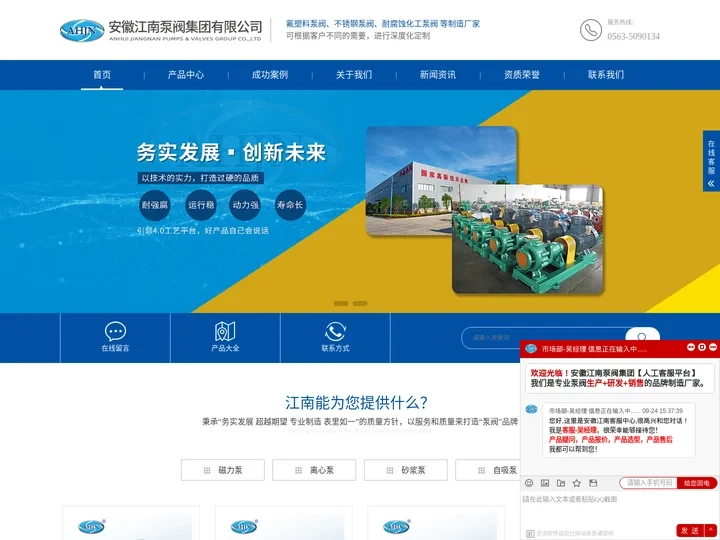The height and width of the screenshot is (540, 720).
Task: Click 务实发展·创新未来 banner headline
Action: pyautogui.click(x=231, y=152)
